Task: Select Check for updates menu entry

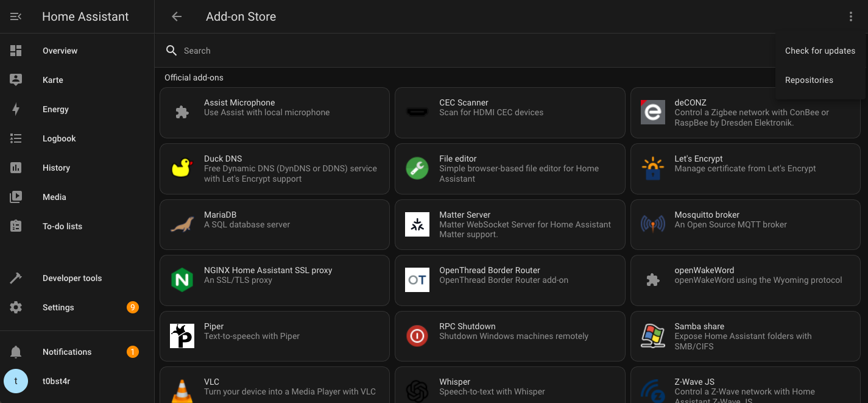Action: click(820, 51)
